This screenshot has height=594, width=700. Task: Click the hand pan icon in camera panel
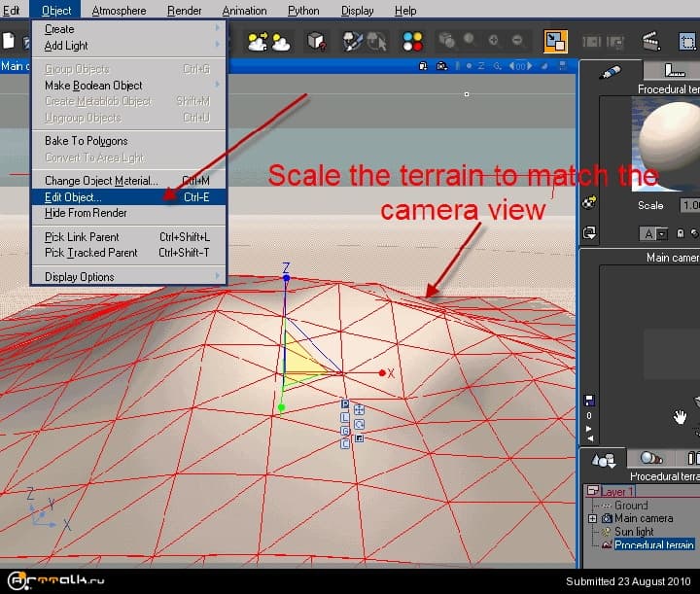pos(681,417)
